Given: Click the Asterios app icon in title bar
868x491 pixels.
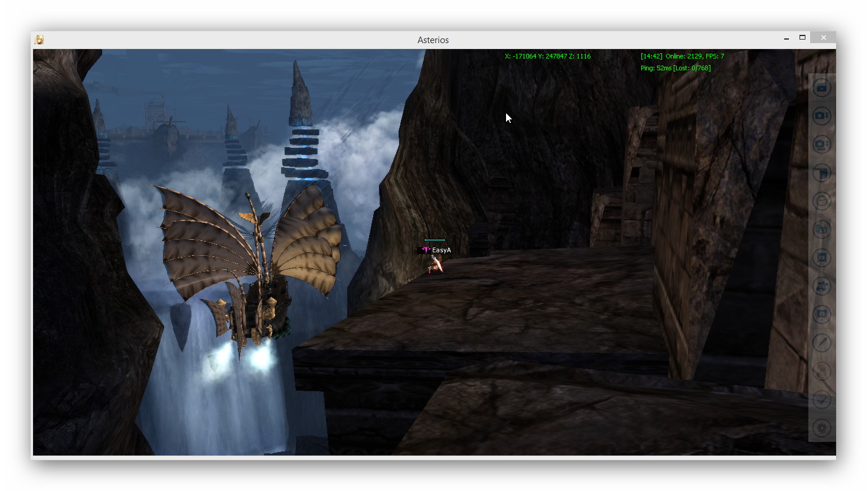Looking at the screenshot, I should click(x=40, y=40).
